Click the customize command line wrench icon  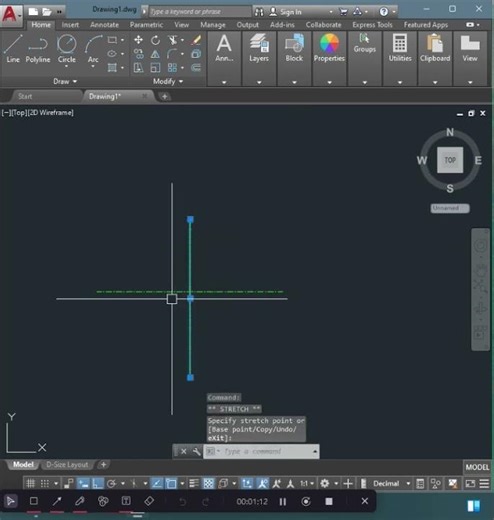point(196,451)
